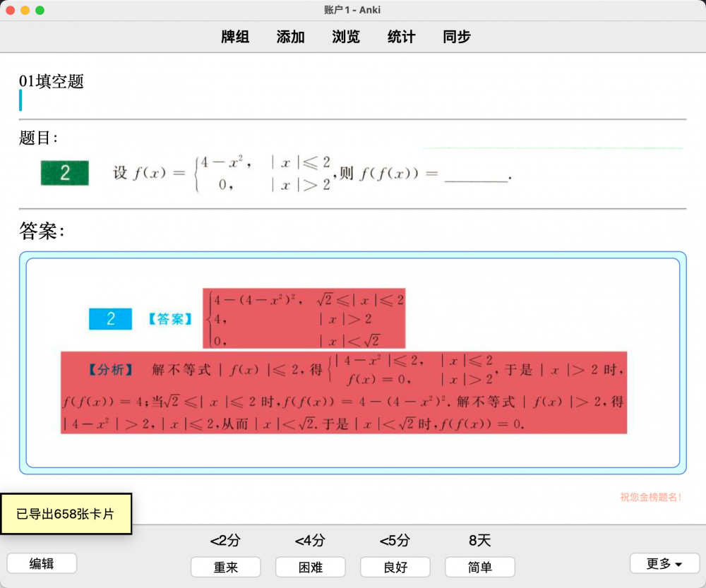Close the Anki window with red button
The image size is (706, 588).
11,10
